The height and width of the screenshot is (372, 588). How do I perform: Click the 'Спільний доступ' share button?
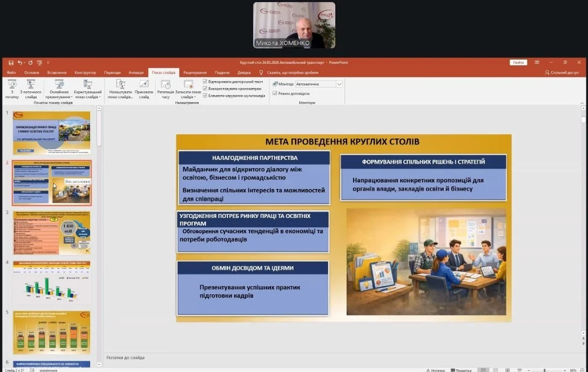(562, 72)
